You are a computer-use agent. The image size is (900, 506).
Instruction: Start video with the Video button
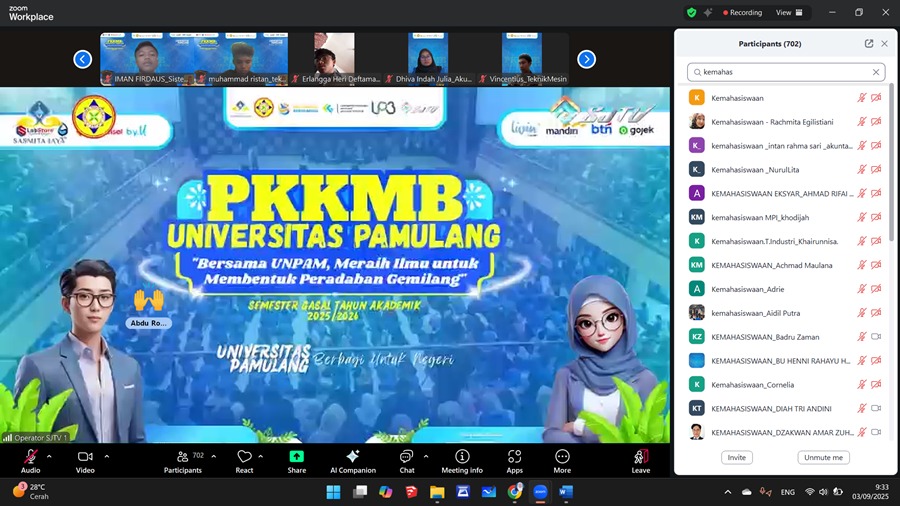click(x=85, y=461)
